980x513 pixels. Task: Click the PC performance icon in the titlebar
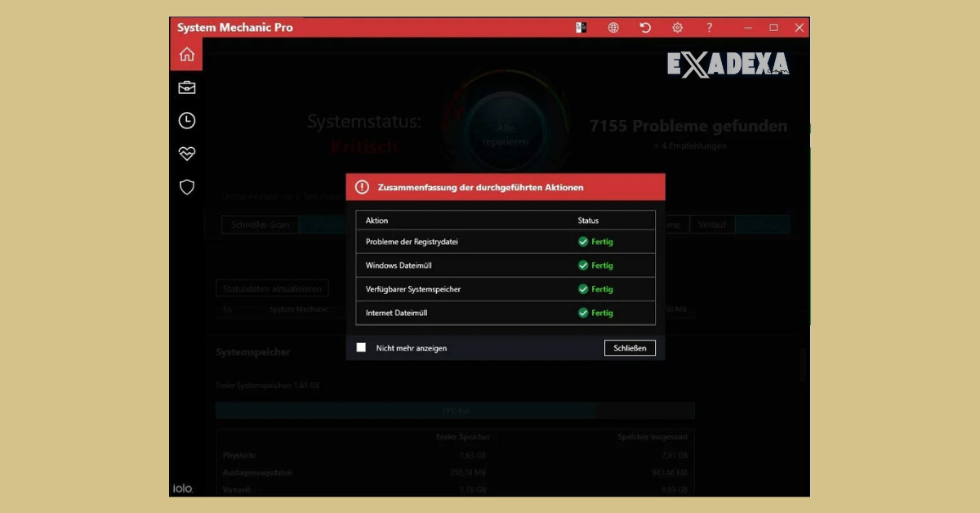581,27
